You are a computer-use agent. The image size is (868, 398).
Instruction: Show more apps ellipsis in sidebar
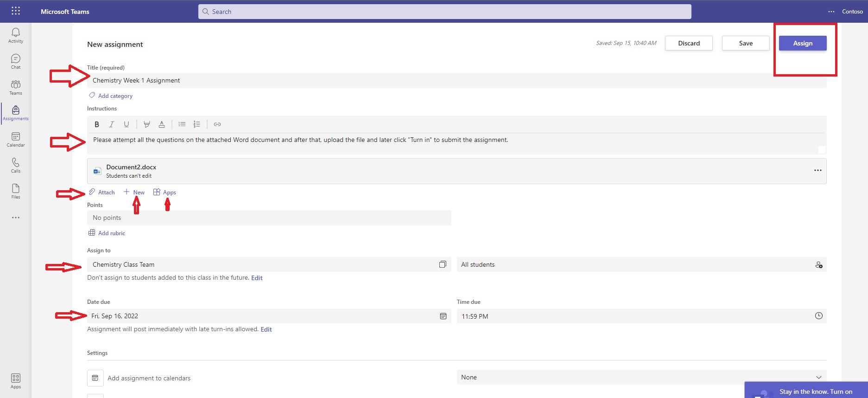click(16, 218)
